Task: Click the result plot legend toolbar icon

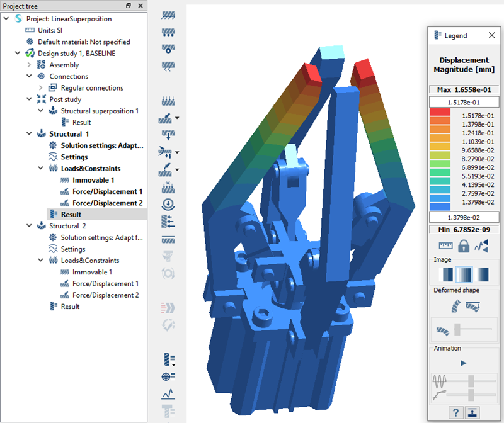Action: click(168, 360)
